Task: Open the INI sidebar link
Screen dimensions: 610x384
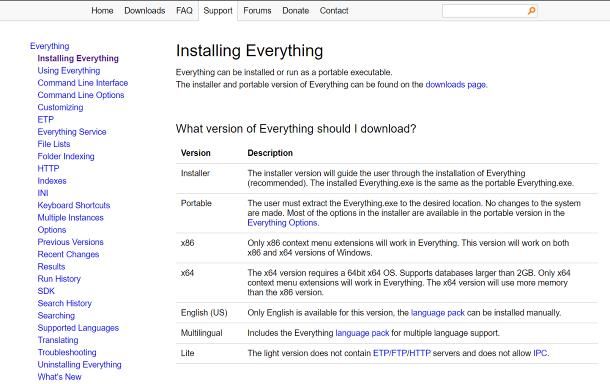Action: point(43,193)
